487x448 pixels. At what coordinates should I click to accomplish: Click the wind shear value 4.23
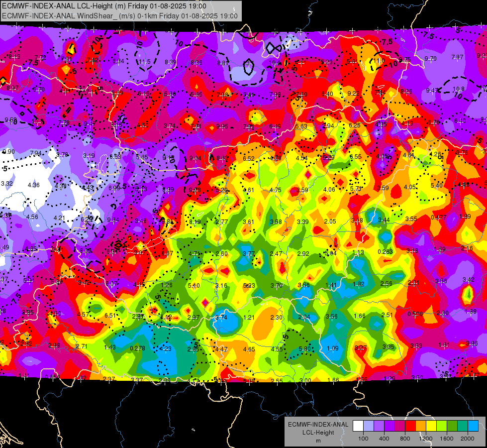(x=165, y=349)
